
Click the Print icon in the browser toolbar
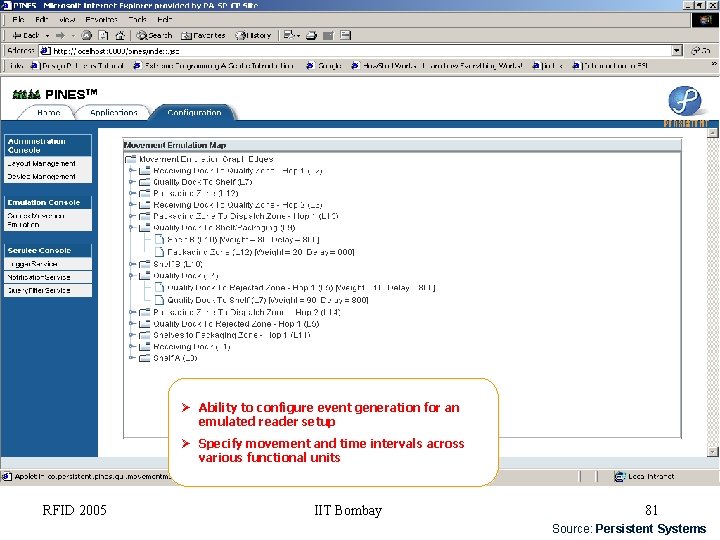(311, 35)
